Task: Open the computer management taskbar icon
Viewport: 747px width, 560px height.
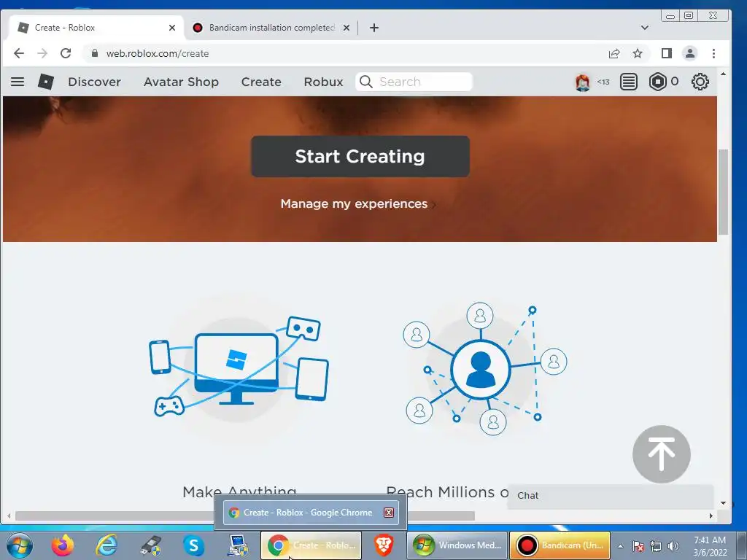Action: pyautogui.click(x=237, y=545)
